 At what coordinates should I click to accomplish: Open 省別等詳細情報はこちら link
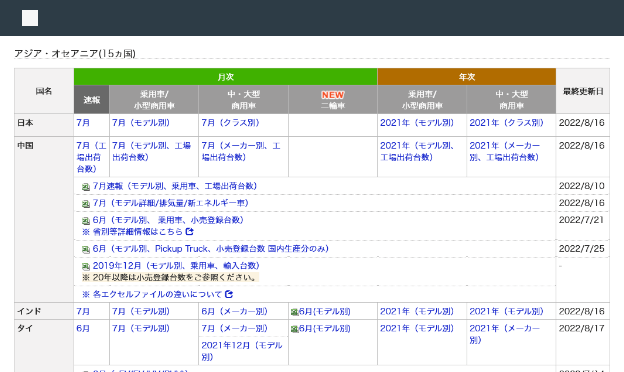pyautogui.click(x=137, y=231)
